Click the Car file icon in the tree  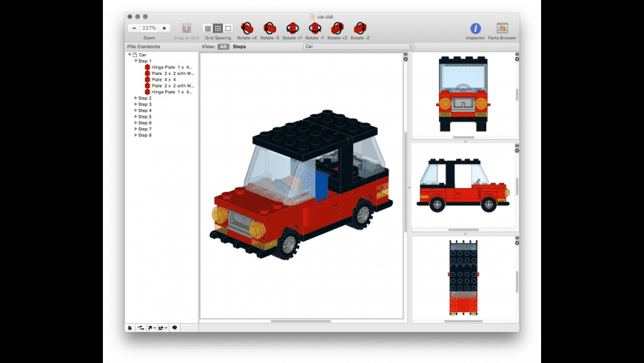click(x=135, y=55)
